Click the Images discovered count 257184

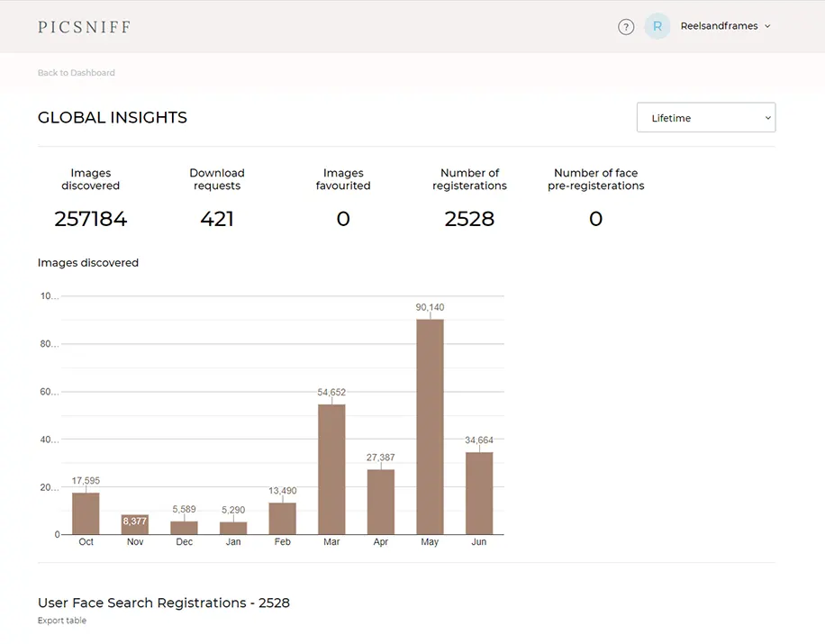pos(91,219)
